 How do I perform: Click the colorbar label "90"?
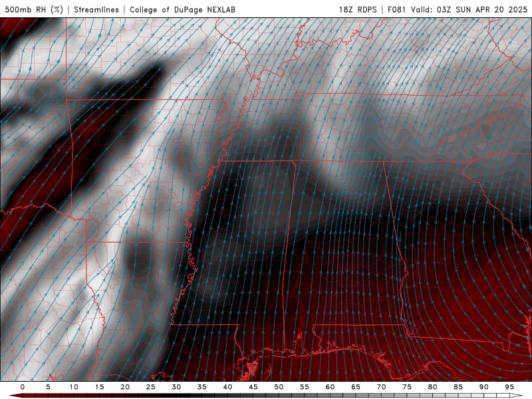tap(483, 387)
